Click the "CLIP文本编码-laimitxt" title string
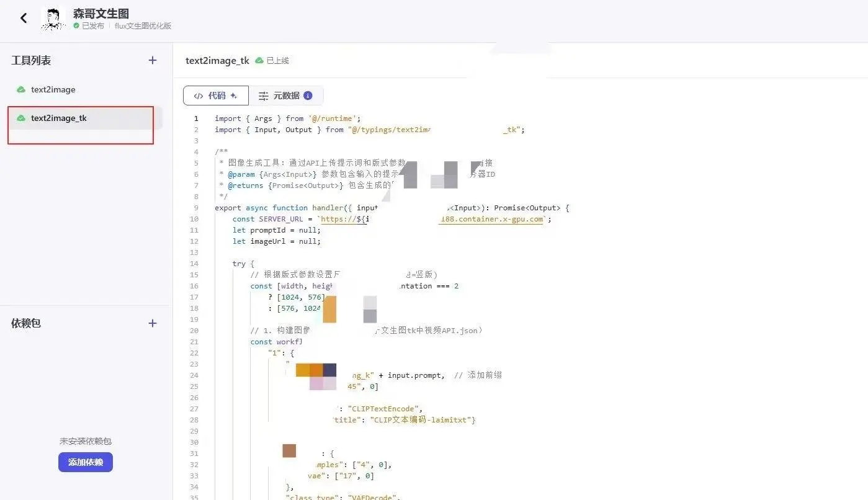Screen dimensions: 868x500 coord(421,420)
